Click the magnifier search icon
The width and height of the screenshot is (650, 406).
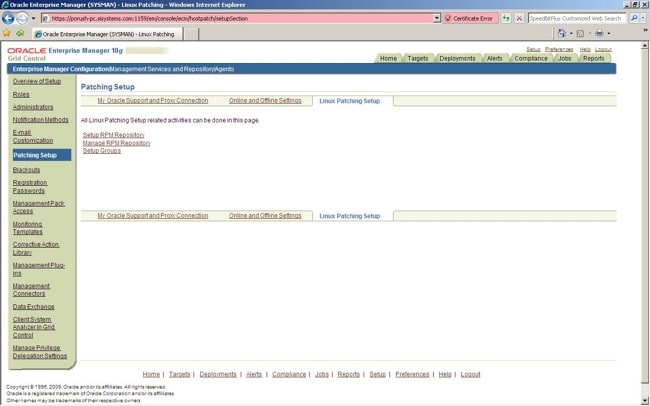click(633, 18)
